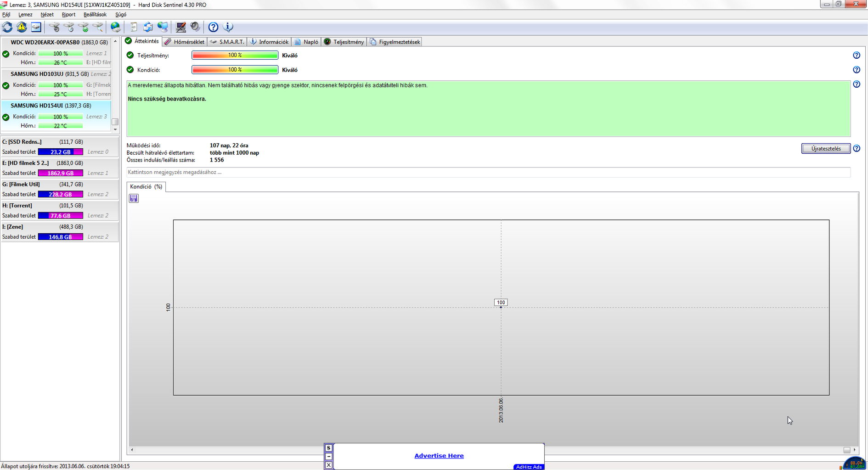Viewport: 868px width, 470px height.
Task: Click the AdHitz Ads label
Action: coord(529,467)
